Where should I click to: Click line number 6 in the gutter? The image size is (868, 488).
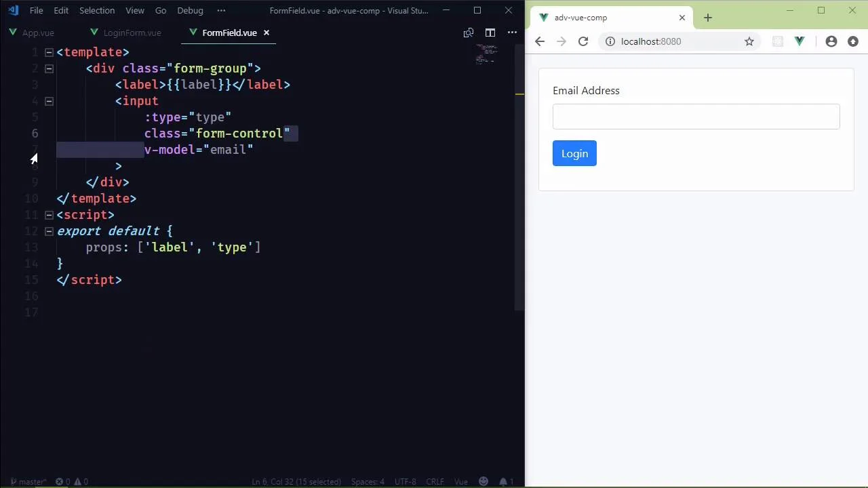click(x=35, y=134)
